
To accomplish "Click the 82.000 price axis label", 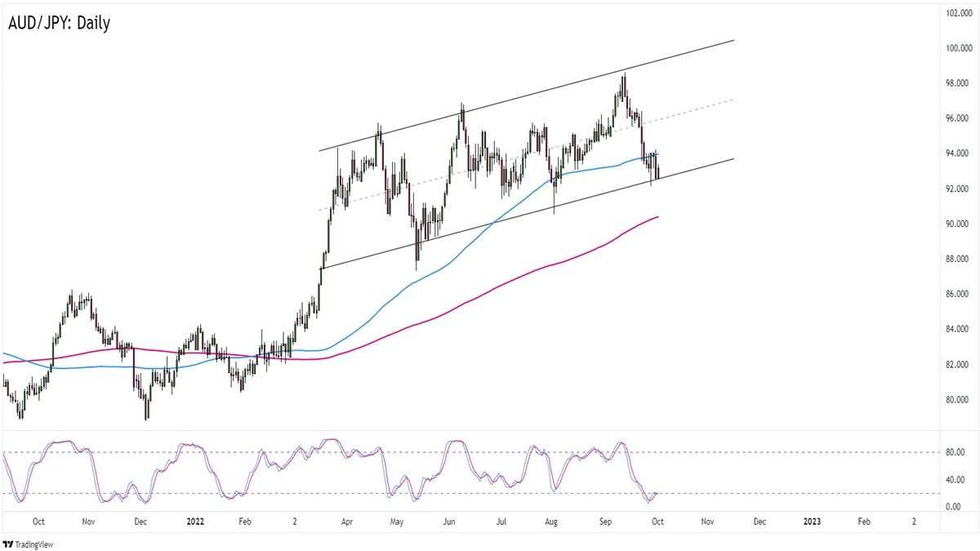I will pos(956,365).
